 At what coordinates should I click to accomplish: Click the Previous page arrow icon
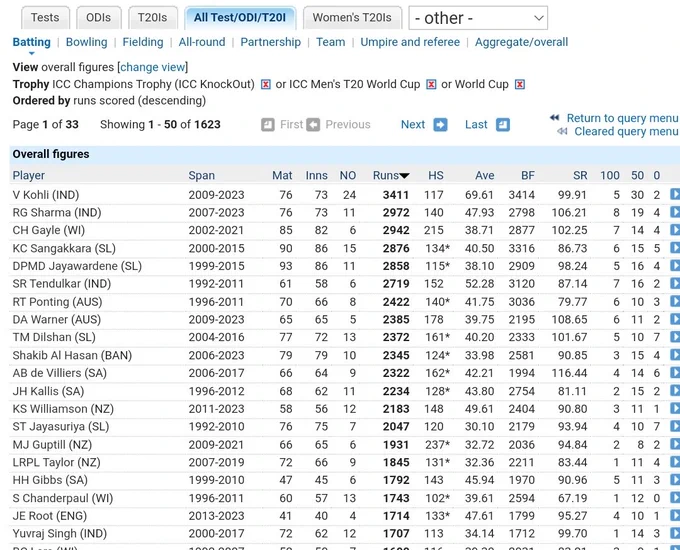tap(313, 125)
